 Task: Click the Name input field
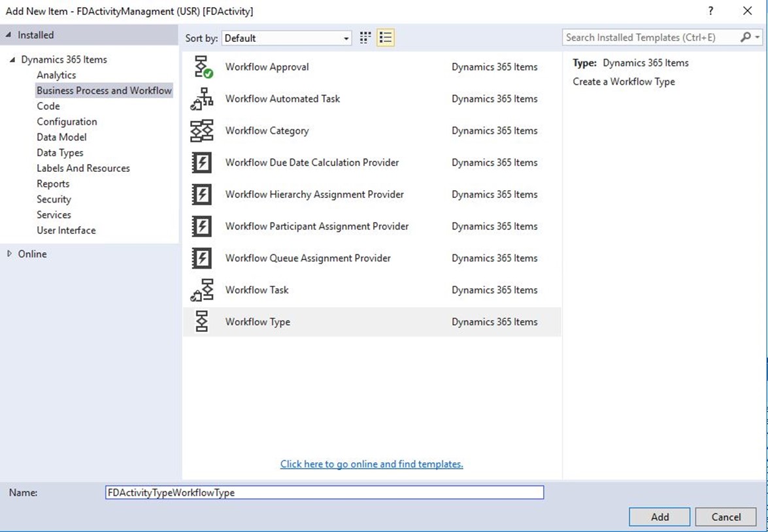[324, 492]
